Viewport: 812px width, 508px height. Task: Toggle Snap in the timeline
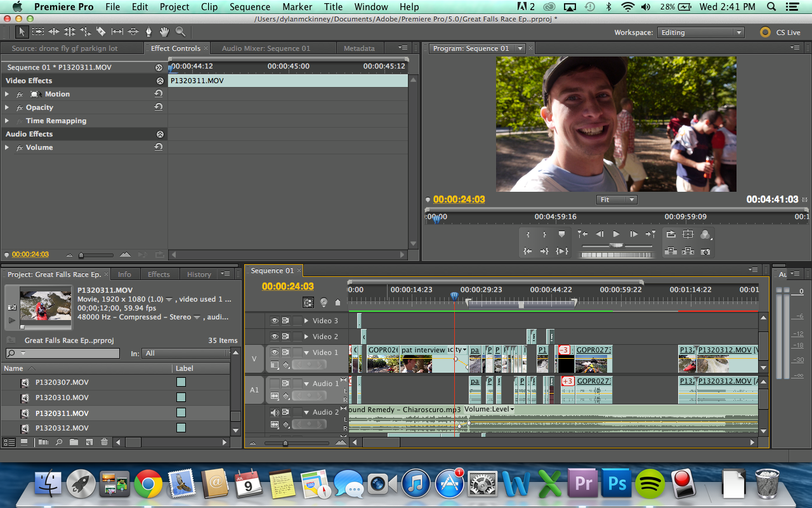pyautogui.click(x=308, y=303)
